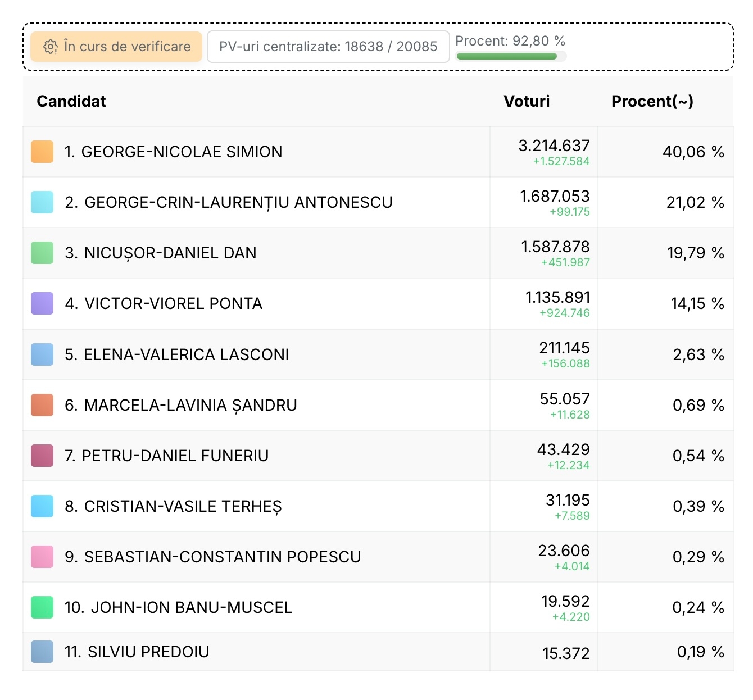753x700 pixels.
Task: Click the Procent(~) column header
Action: coord(652,101)
